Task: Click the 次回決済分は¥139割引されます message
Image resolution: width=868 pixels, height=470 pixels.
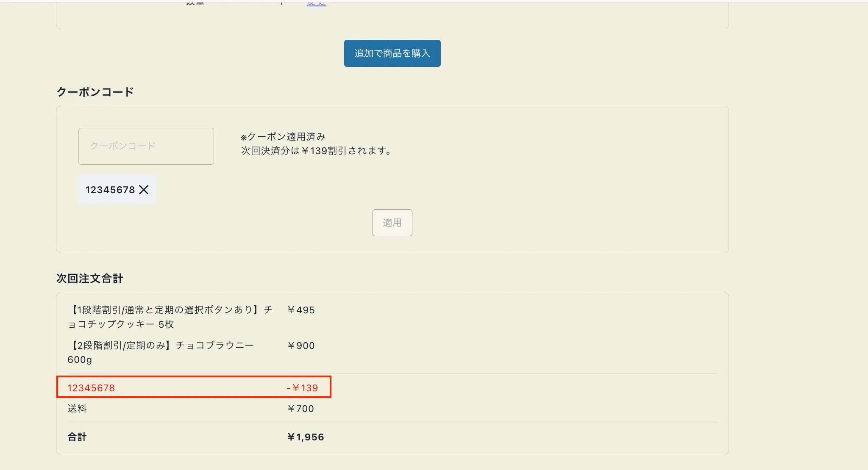Action: click(317, 151)
